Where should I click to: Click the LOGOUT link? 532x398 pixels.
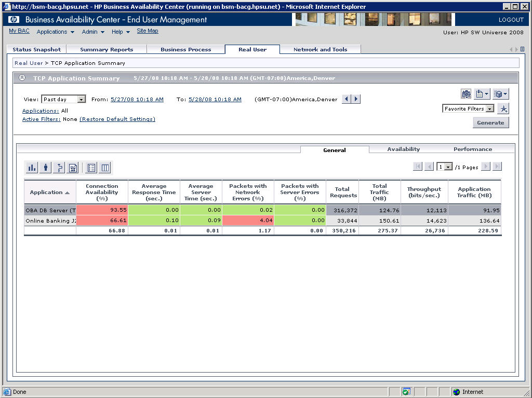coord(511,20)
